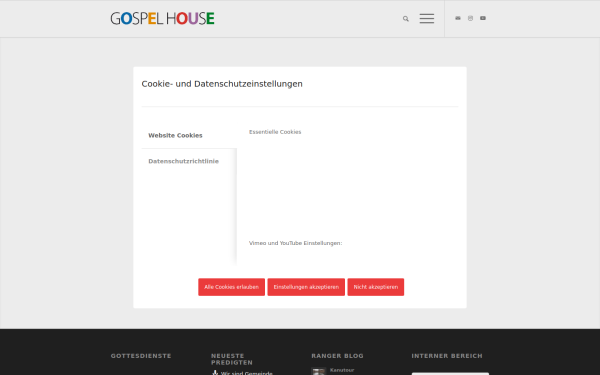Click Nicht akzeptieren button

(x=376, y=287)
